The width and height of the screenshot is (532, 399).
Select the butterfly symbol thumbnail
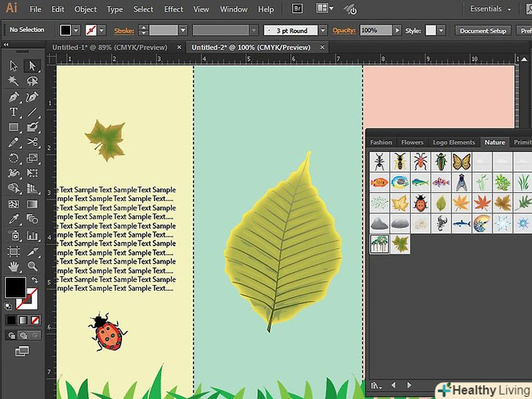pyautogui.click(x=460, y=161)
